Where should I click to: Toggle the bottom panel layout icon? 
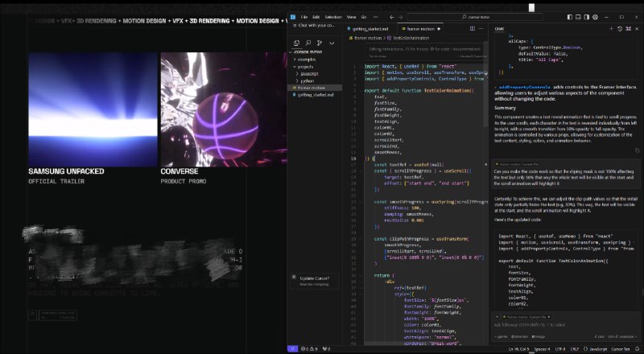point(578,17)
